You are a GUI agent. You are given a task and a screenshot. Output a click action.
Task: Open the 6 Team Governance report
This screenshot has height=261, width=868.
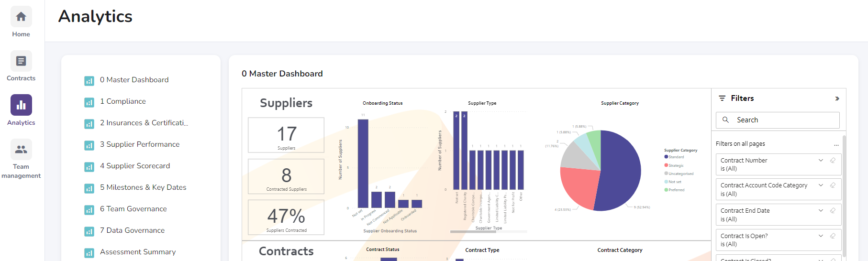click(x=134, y=209)
